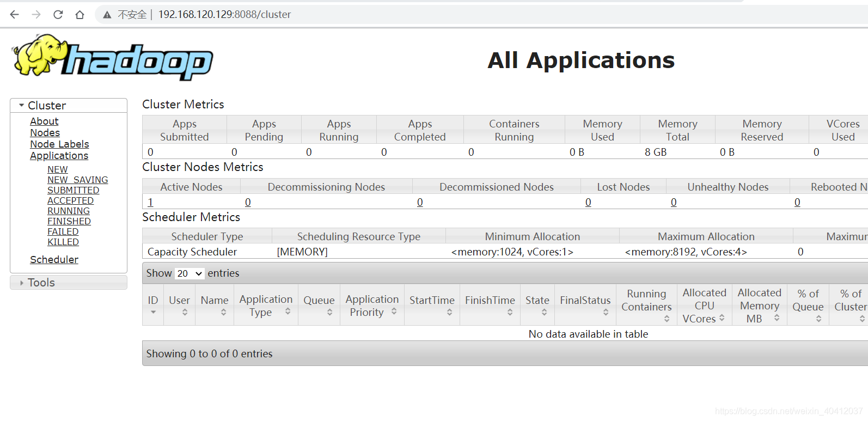The height and width of the screenshot is (421, 868).
Task: Click the not-secure warning icon
Action: [x=107, y=15]
